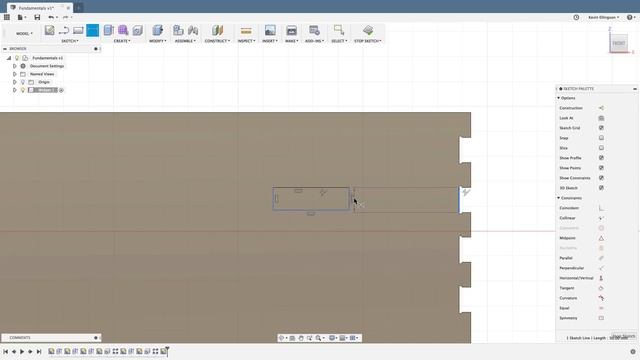Click the Look At option icon
Screen dimensions: 640x360
601,118
